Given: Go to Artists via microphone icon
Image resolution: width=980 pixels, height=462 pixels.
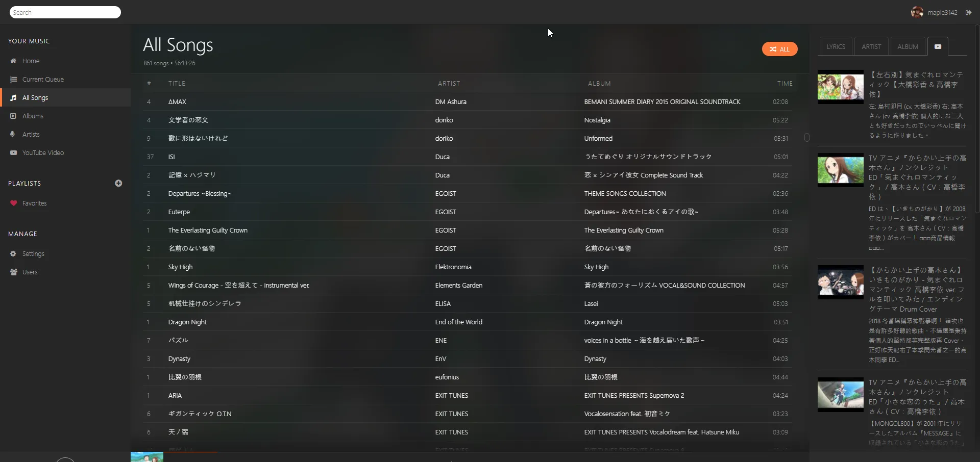Looking at the screenshot, I should coord(13,135).
